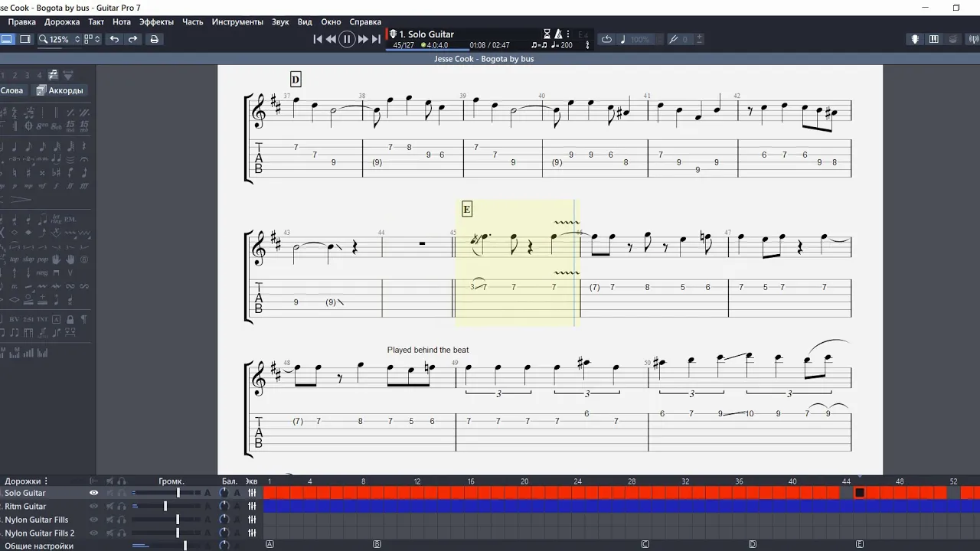The image size is (980, 551).
Task: Open the Аккорды chords button
Action: point(61,90)
